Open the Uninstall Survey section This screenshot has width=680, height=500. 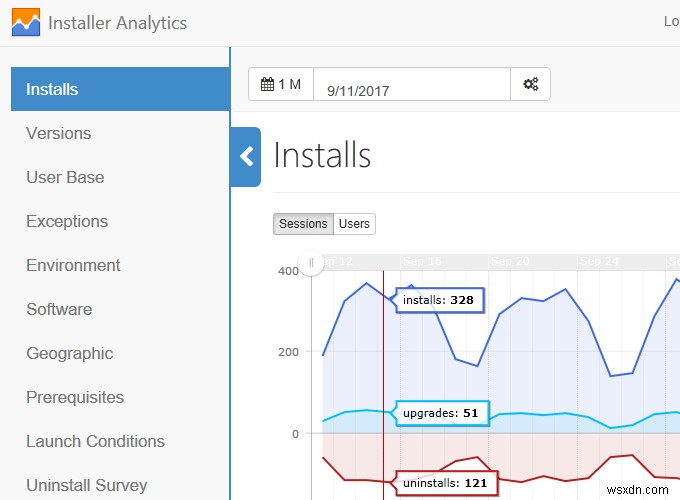(x=86, y=485)
